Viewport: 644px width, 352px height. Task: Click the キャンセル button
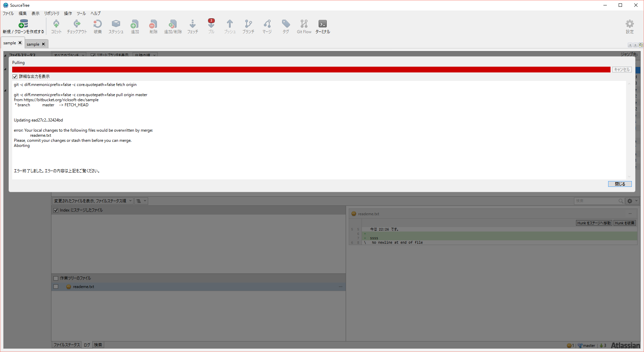(622, 70)
